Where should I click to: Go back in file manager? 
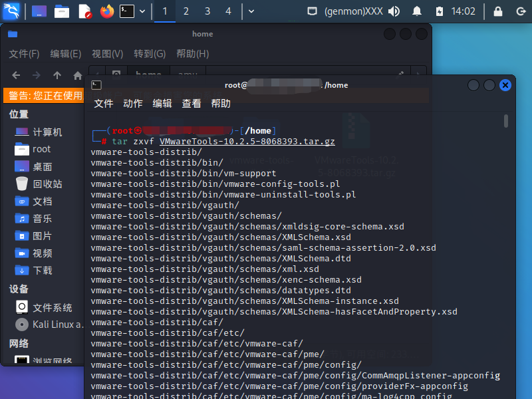[x=16, y=75]
